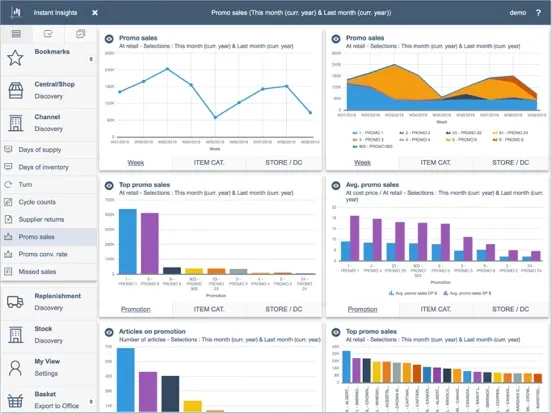
Task: Open the Channel Discovery building icon
Action: tap(15, 123)
